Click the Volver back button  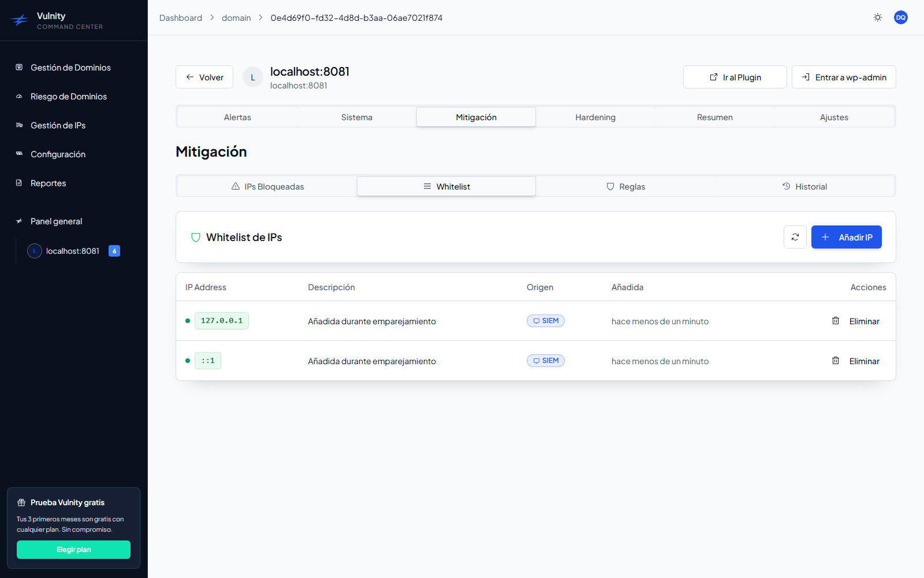tap(204, 77)
